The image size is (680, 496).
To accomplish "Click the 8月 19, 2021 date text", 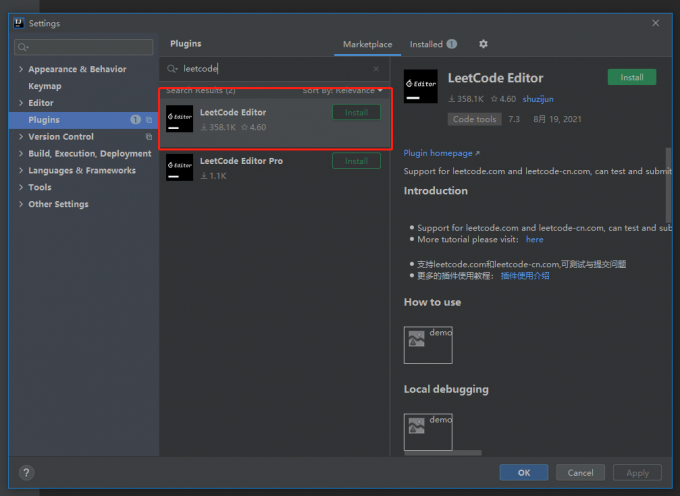I will tap(557, 119).
